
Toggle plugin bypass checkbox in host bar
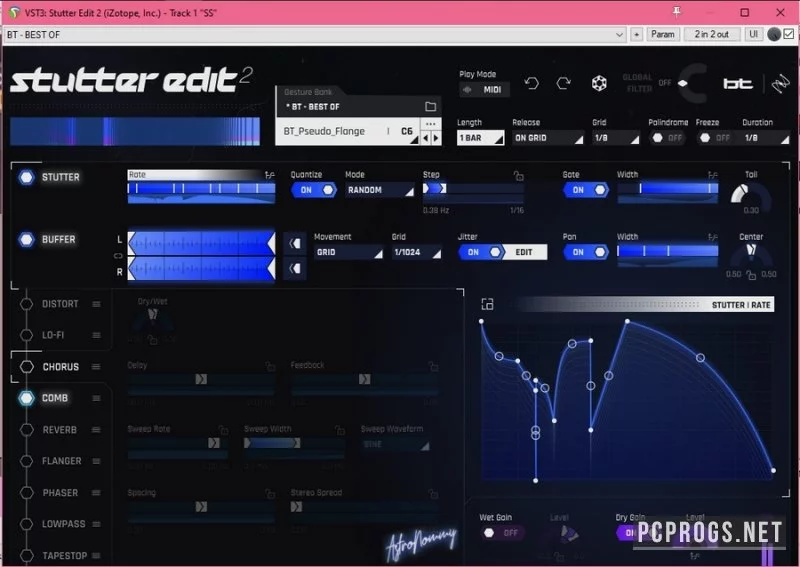pyautogui.click(x=789, y=34)
